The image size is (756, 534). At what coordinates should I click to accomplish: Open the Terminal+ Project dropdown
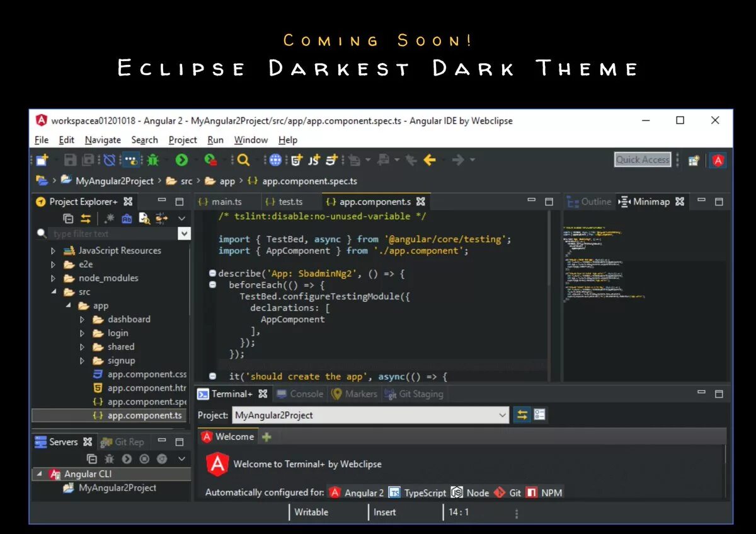pyautogui.click(x=502, y=415)
